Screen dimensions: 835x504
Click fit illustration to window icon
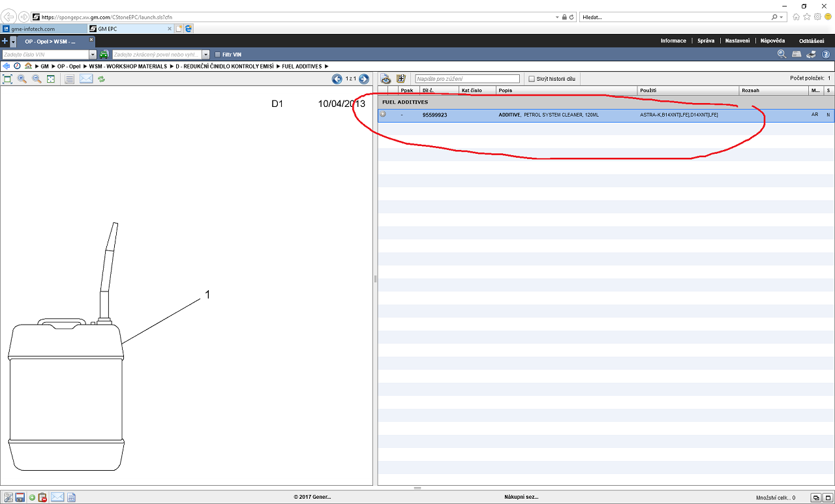(51, 79)
